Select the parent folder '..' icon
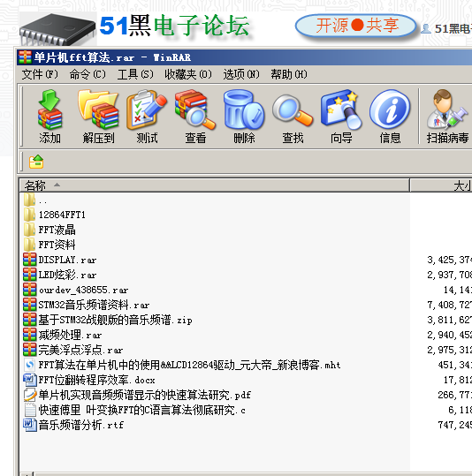Screen dimensions: 472x476 coord(29,200)
